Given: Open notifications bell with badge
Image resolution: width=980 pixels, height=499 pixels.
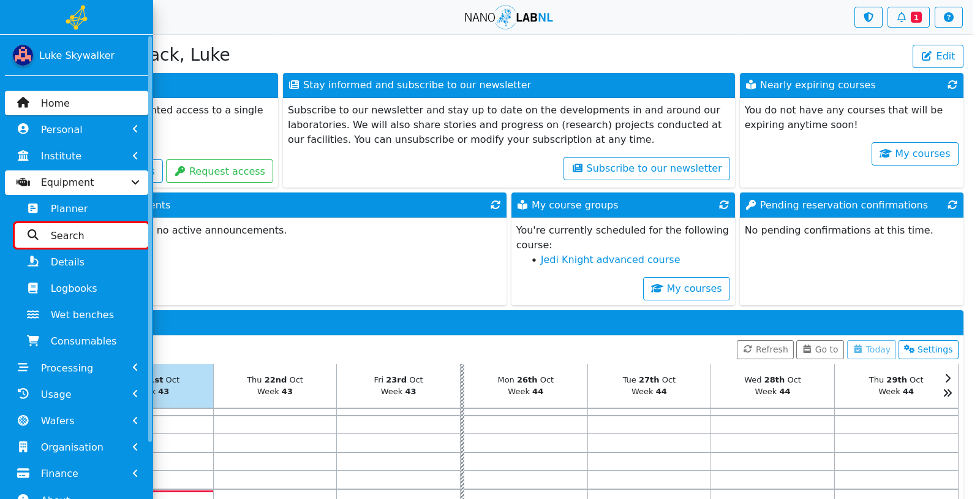Looking at the screenshot, I should click(x=908, y=17).
